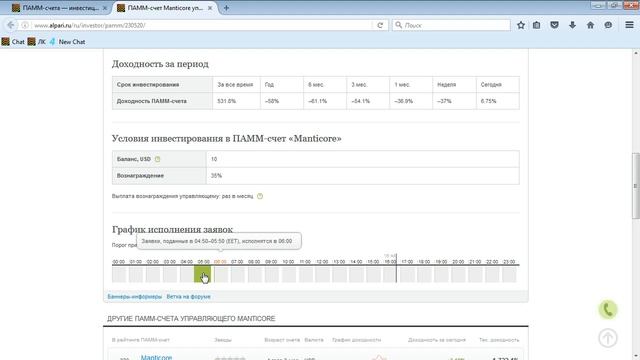The width and height of the screenshot is (640, 360).
Task: Click the page vertical scrollbar thumb
Action: (x=636, y=186)
